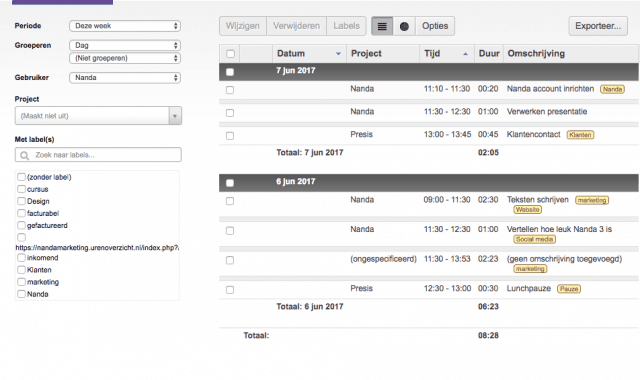The width and height of the screenshot is (640, 380).
Task: Focus the Zoek naar labels search field
Action: (98, 155)
